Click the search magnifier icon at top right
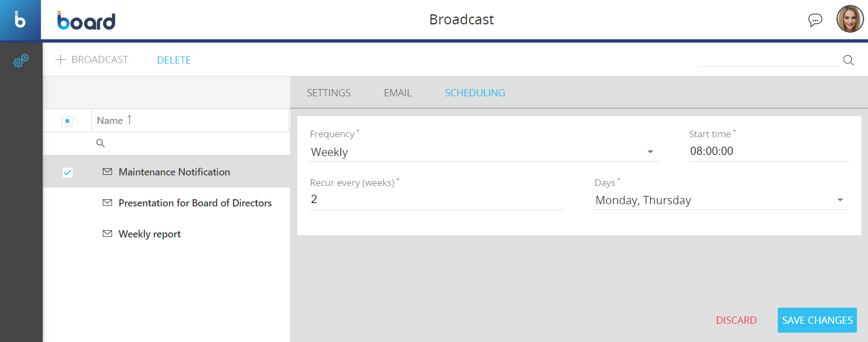868x342 pixels. 848,60
